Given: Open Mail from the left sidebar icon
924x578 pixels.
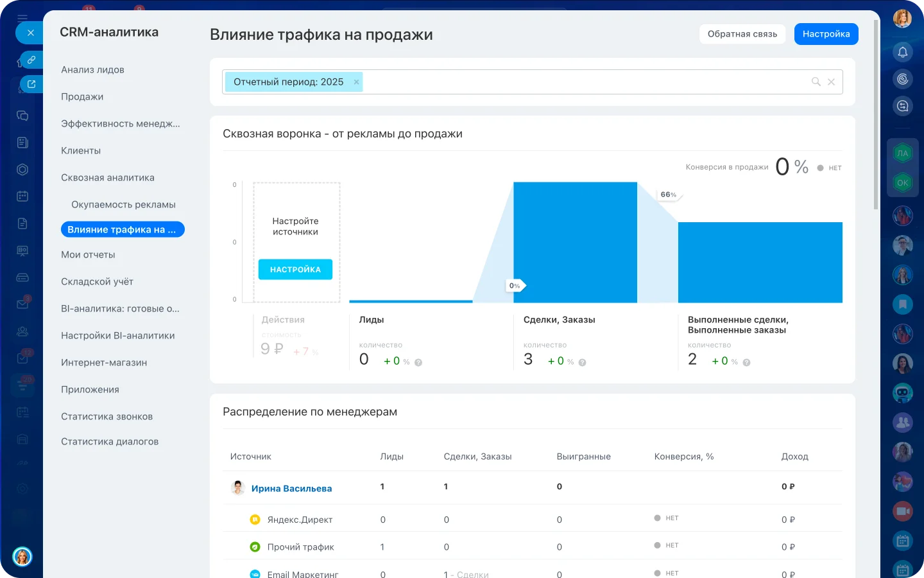Looking at the screenshot, I should [22, 303].
